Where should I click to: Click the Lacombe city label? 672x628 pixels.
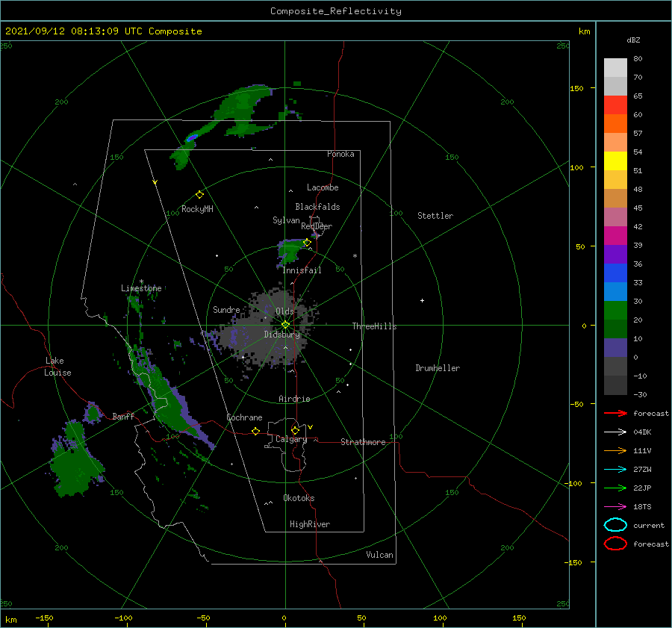(x=323, y=187)
